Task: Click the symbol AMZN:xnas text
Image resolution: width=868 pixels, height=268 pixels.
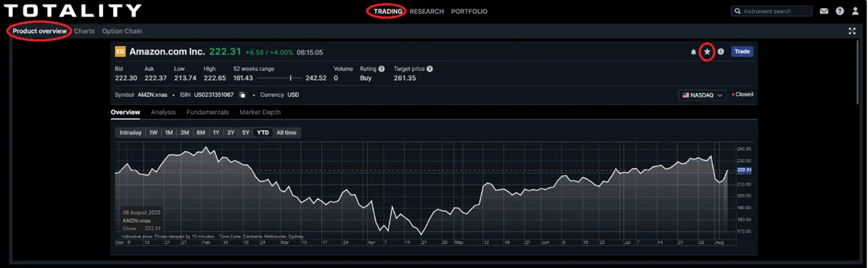Action: point(152,95)
